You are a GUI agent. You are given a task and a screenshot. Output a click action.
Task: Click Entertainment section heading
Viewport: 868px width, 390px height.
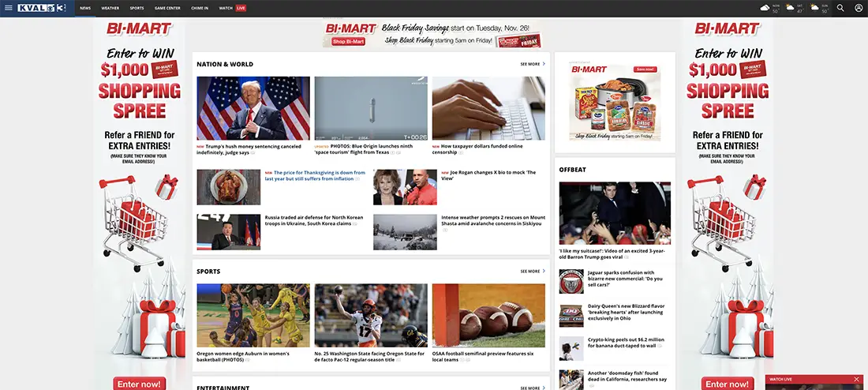pyautogui.click(x=223, y=388)
